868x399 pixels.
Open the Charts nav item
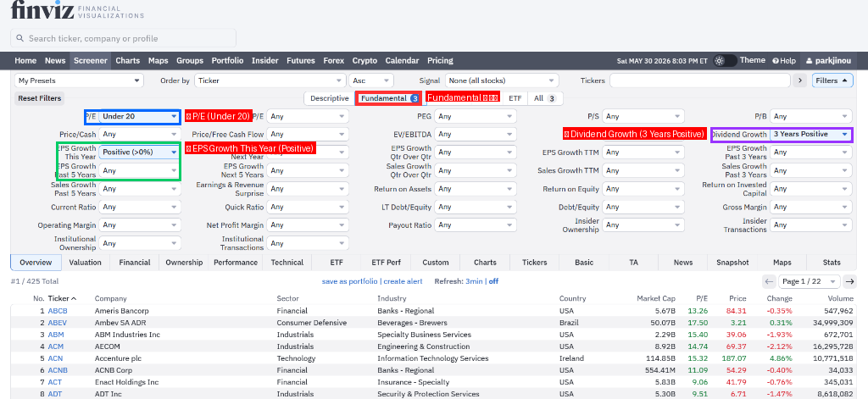click(127, 61)
